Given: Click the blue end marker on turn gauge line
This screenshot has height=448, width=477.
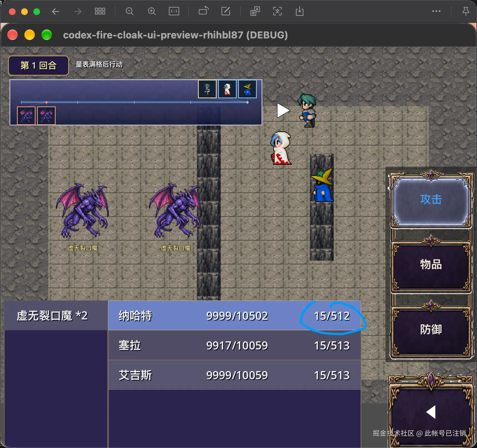Looking at the screenshot, I should [x=247, y=103].
